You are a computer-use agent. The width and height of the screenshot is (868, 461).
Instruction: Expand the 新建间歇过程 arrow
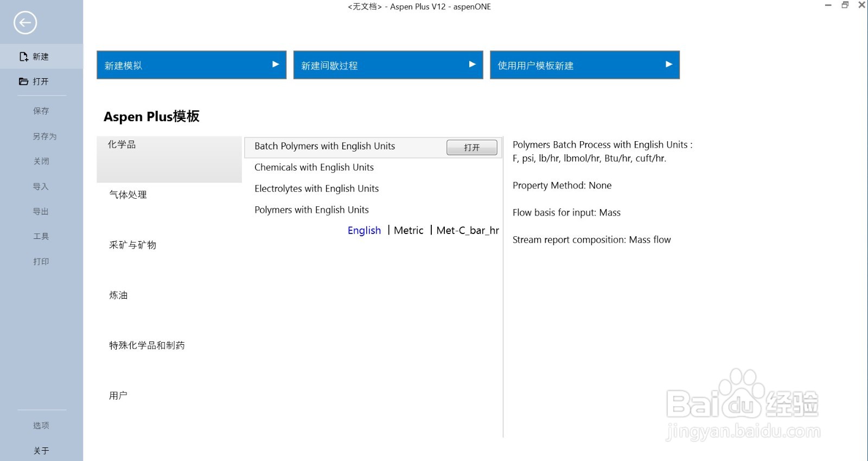click(x=473, y=64)
